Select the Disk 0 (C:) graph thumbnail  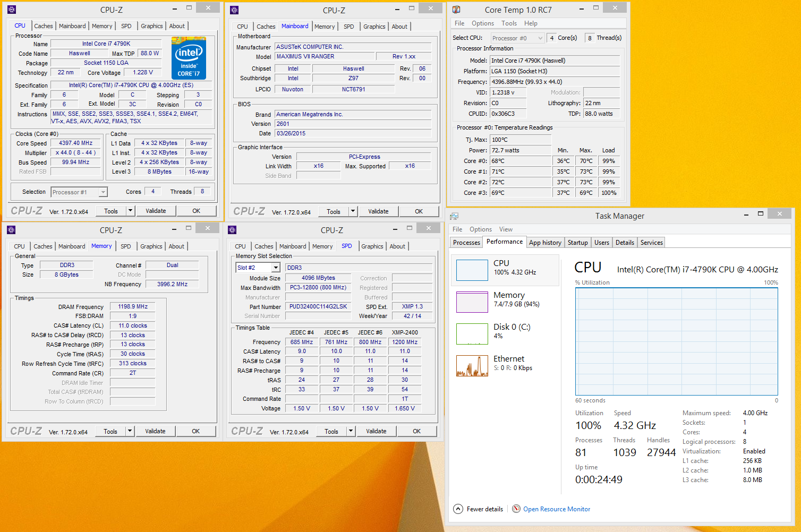tap(472, 334)
